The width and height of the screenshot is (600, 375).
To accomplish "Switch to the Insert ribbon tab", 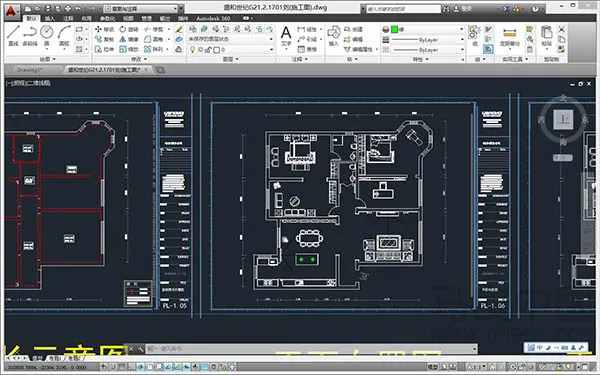I will point(50,18).
